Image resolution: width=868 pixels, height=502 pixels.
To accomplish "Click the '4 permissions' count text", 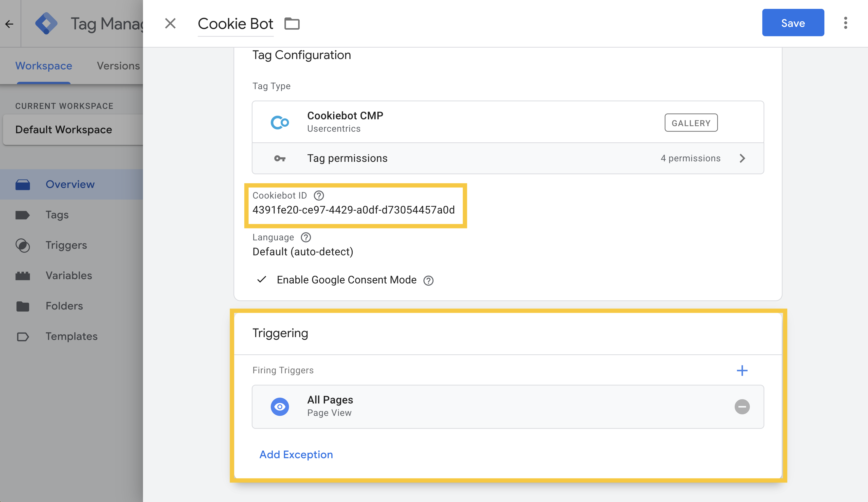I will 690,158.
